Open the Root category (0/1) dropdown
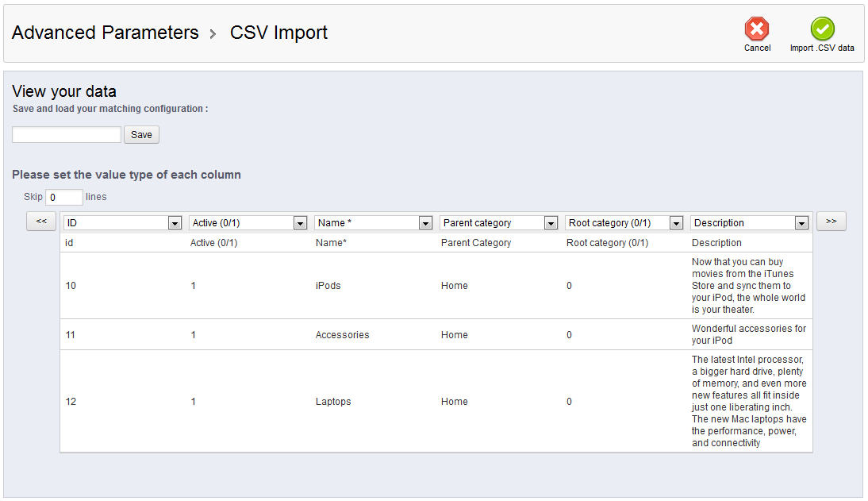Viewport: 868px width, 501px height. tap(677, 223)
